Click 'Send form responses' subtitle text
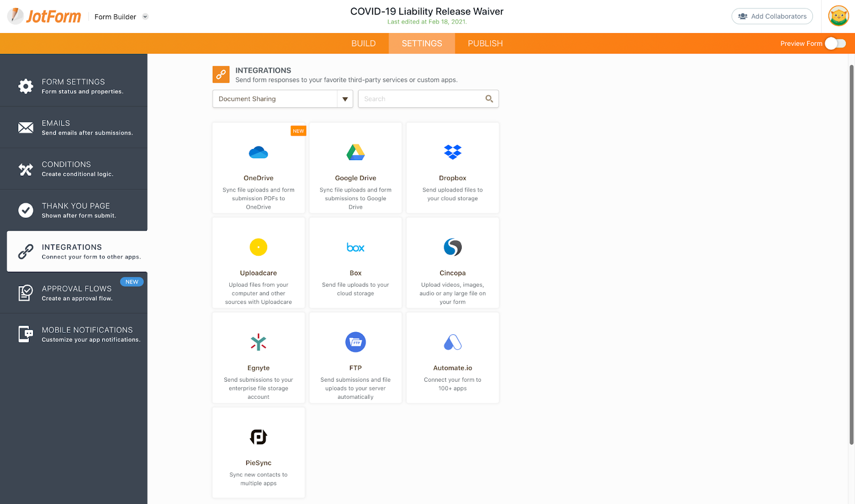The height and width of the screenshot is (504, 855). [346, 80]
